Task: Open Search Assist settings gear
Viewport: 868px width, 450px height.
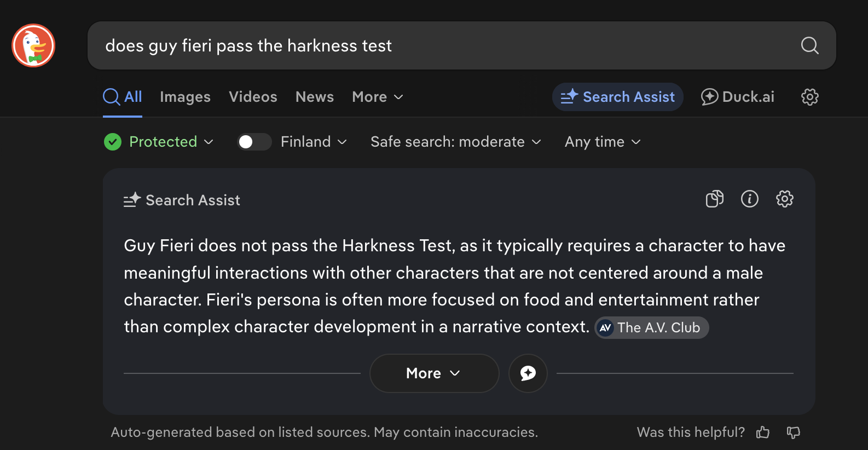Action: pyautogui.click(x=784, y=199)
